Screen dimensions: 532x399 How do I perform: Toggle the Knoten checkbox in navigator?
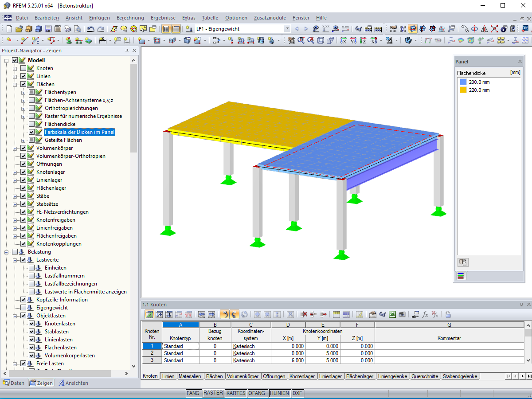point(23,68)
